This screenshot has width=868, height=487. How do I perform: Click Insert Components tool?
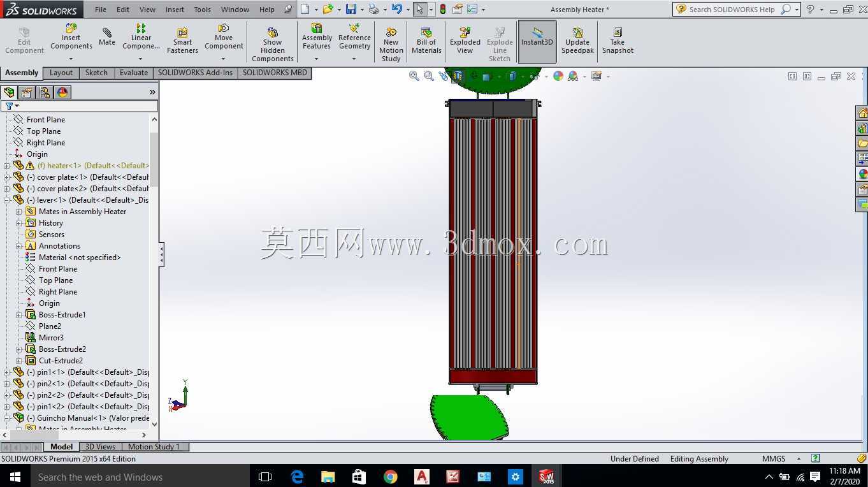[x=71, y=37]
